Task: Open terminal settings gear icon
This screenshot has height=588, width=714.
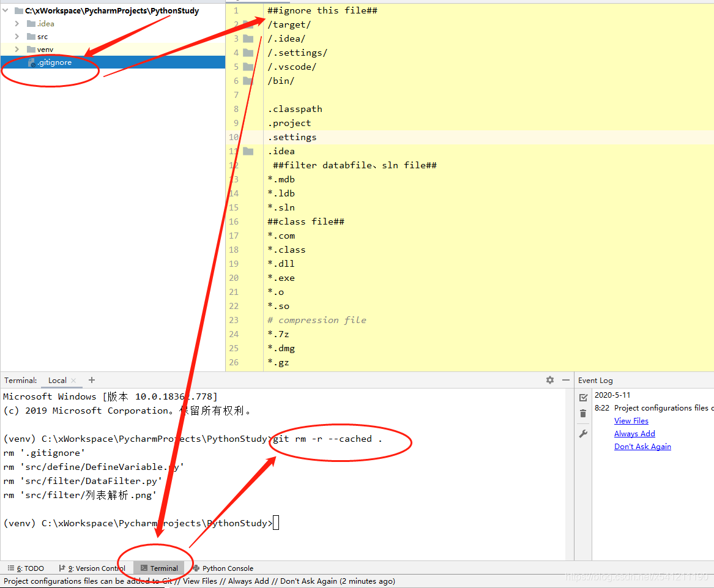Action: tap(550, 380)
